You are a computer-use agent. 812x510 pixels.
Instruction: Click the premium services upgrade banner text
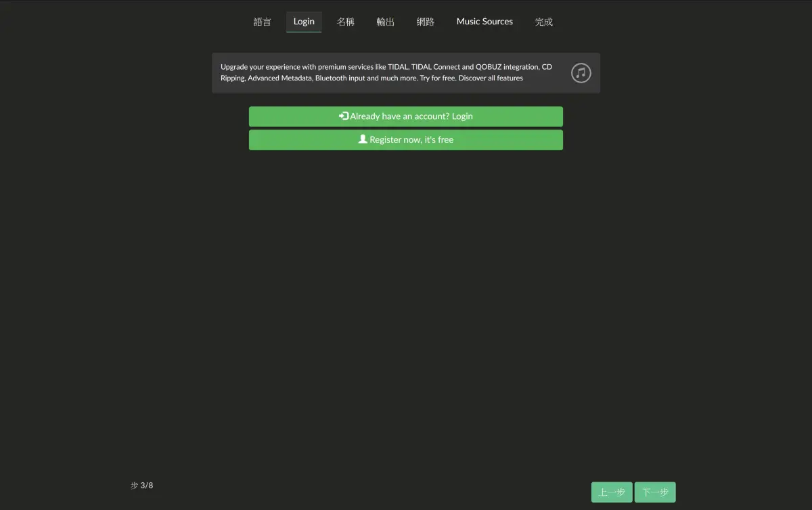(386, 72)
